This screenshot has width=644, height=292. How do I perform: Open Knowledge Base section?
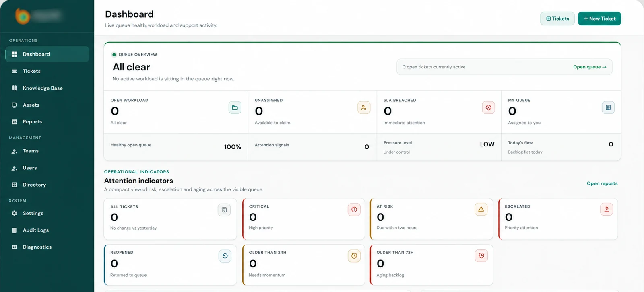pos(47,88)
